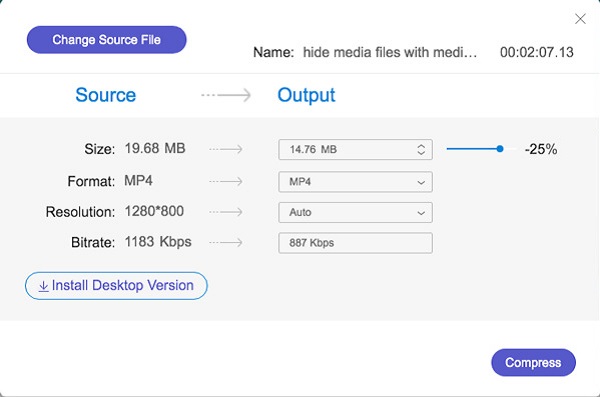Click the 'Name:' label
Image resolution: width=600 pixels, height=397 pixels.
pos(274,52)
